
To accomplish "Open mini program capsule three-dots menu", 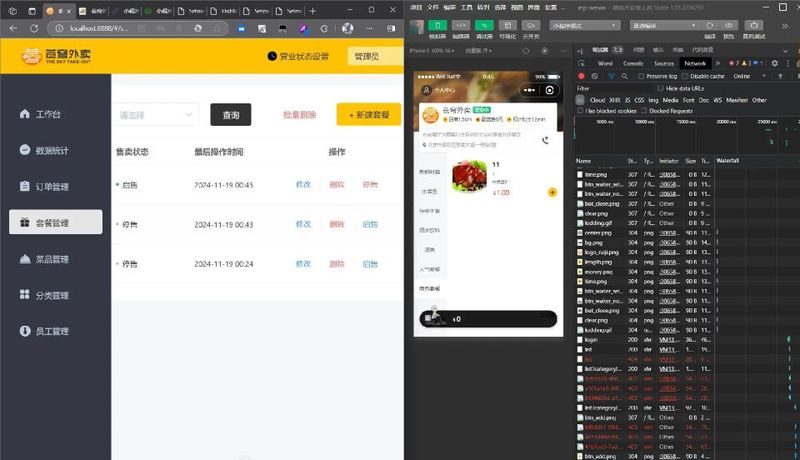I will coord(530,90).
